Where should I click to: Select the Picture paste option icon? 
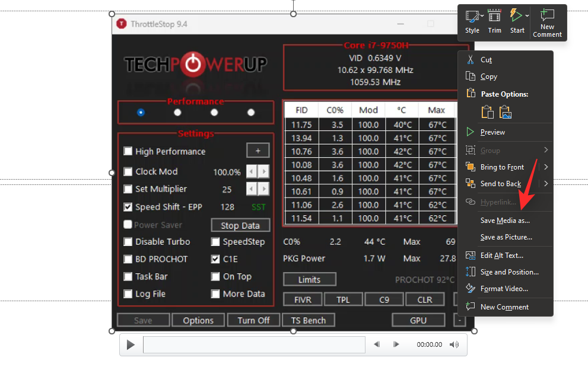tap(504, 111)
